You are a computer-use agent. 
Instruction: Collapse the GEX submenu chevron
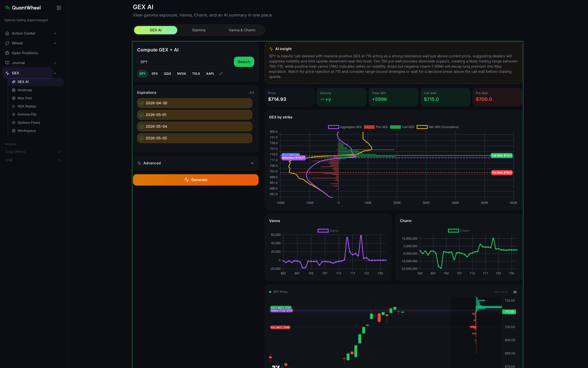pos(55,73)
